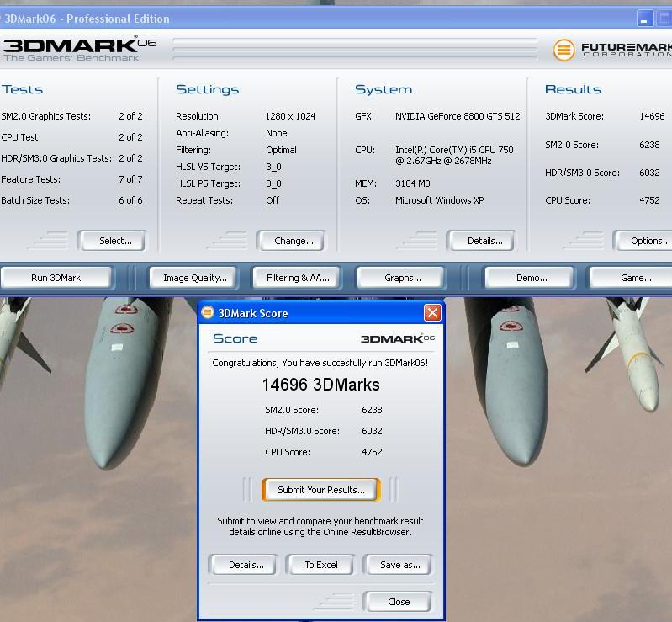Click HDR/SM3.0 Score value 6032 in dialog
This screenshot has width=672, height=622.
coord(372,431)
